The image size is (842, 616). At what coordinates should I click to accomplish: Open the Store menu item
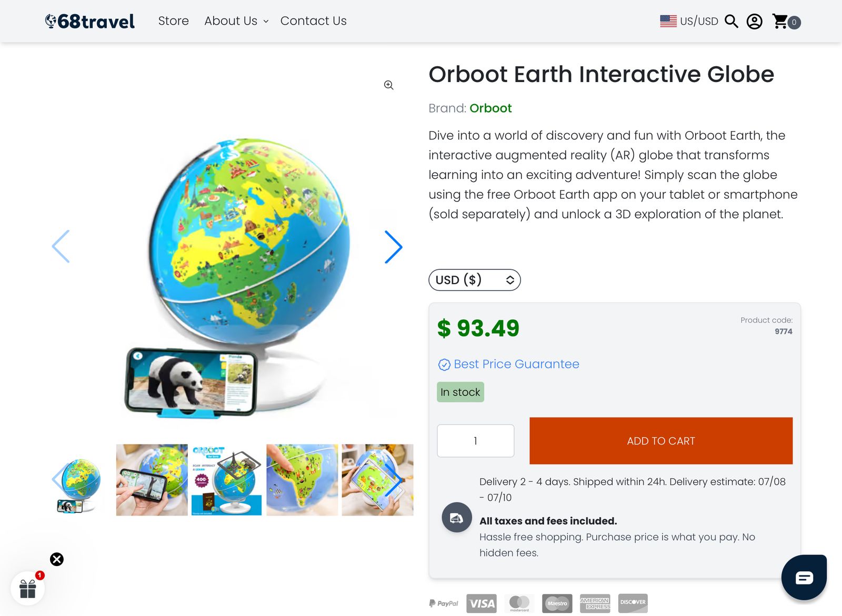click(x=174, y=21)
